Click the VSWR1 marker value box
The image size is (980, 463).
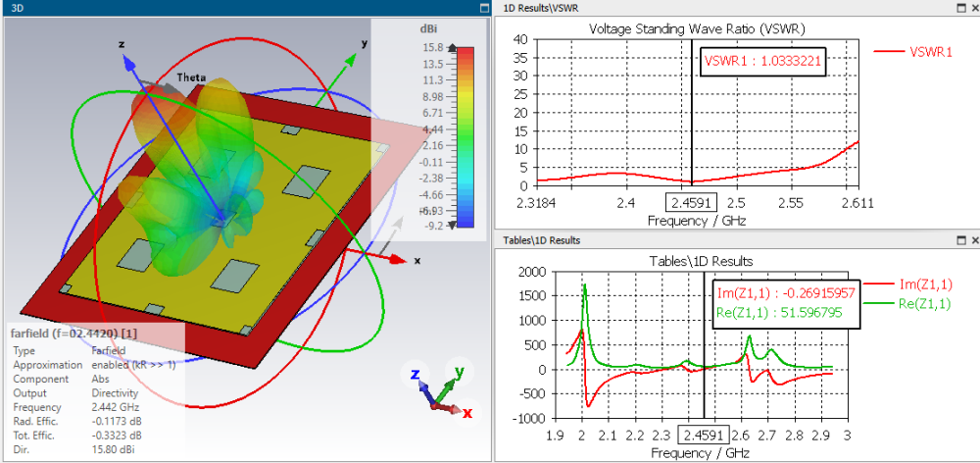coord(763,62)
